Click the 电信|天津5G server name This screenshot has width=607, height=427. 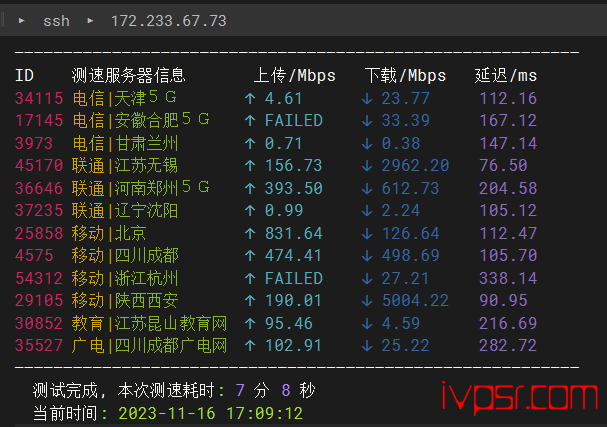[x=125, y=98]
